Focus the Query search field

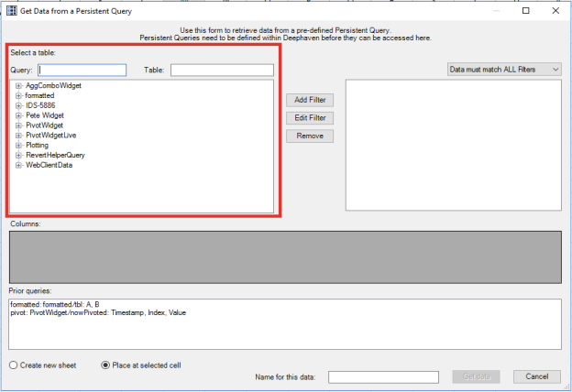82,71
